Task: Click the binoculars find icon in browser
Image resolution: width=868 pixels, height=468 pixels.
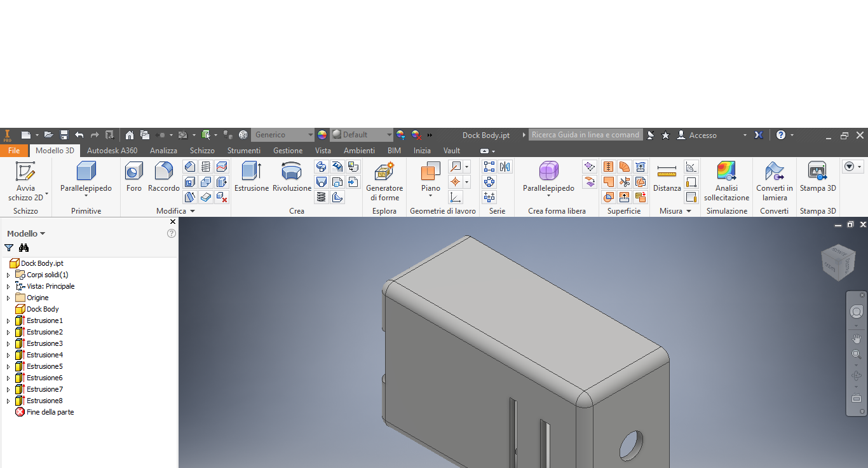Action: 24,247
